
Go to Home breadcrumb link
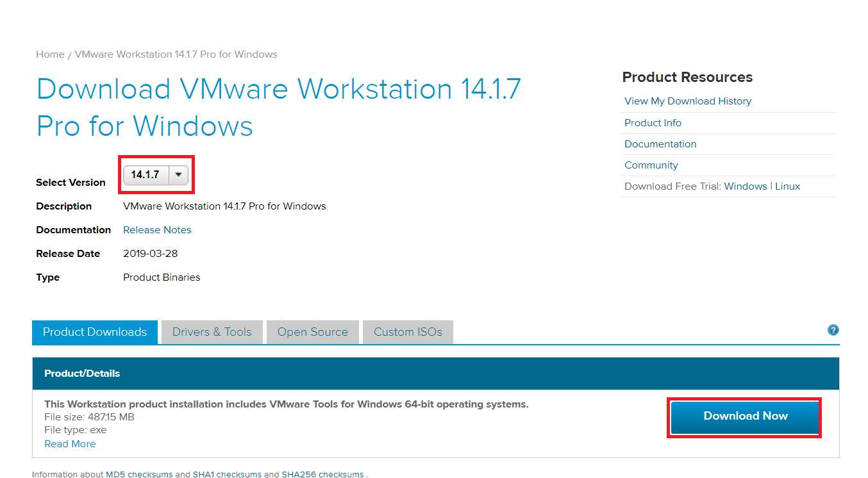[50, 54]
